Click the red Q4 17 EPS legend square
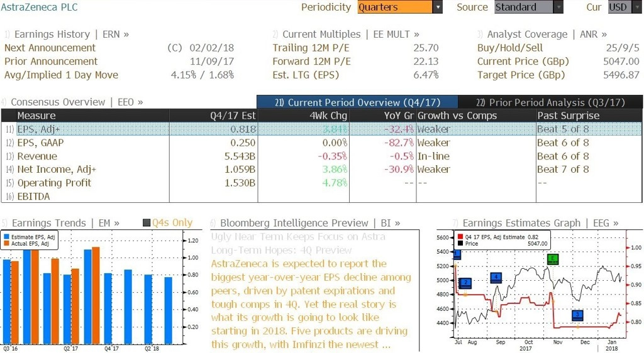644x353 pixels. (460, 237)
